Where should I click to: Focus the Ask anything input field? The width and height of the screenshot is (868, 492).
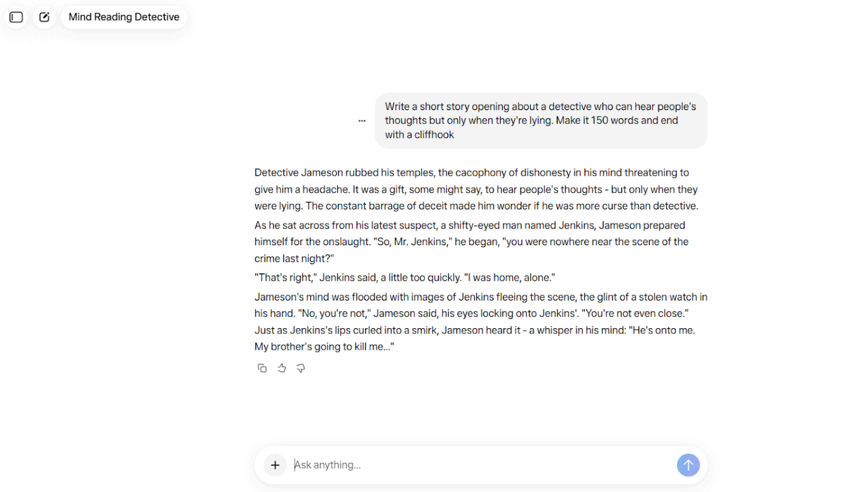click(480, 465)
